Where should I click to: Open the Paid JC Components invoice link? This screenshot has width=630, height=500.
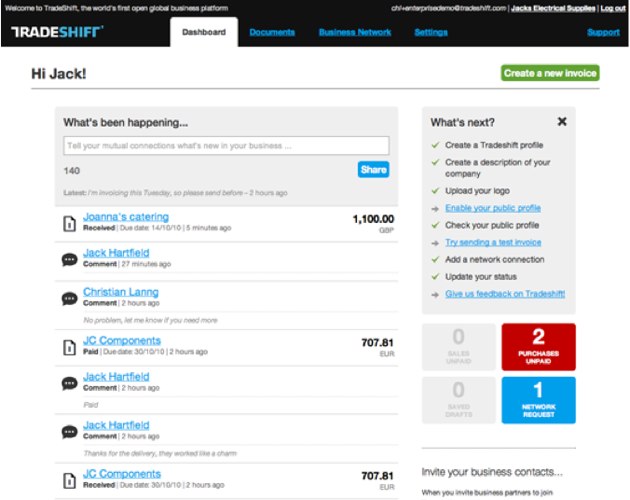[122, 340]
